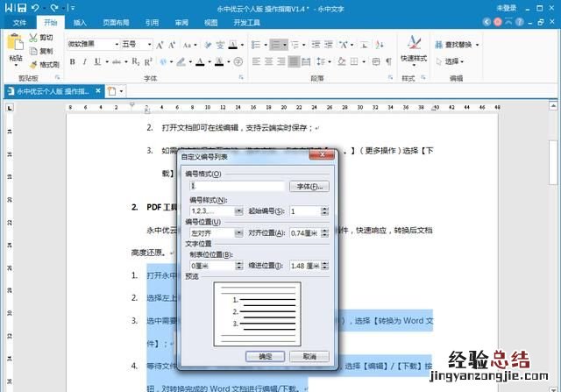
Task: Click the encircled character icon
Action: (x=238, y=61)
